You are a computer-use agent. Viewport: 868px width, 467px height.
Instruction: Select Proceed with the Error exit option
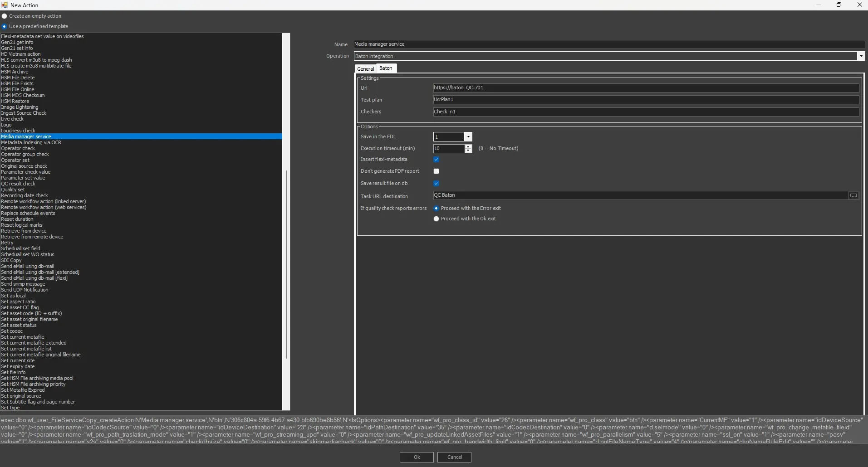436,209
